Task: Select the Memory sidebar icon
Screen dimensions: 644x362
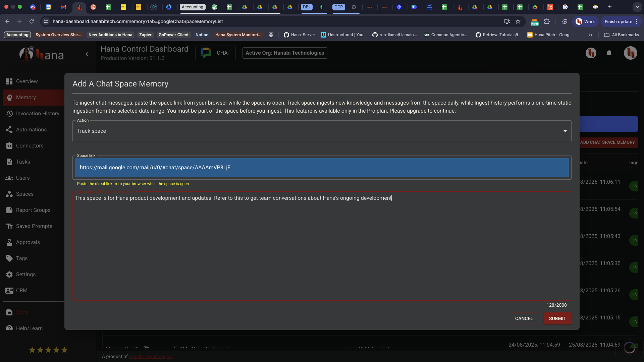Action: [9, 98]
